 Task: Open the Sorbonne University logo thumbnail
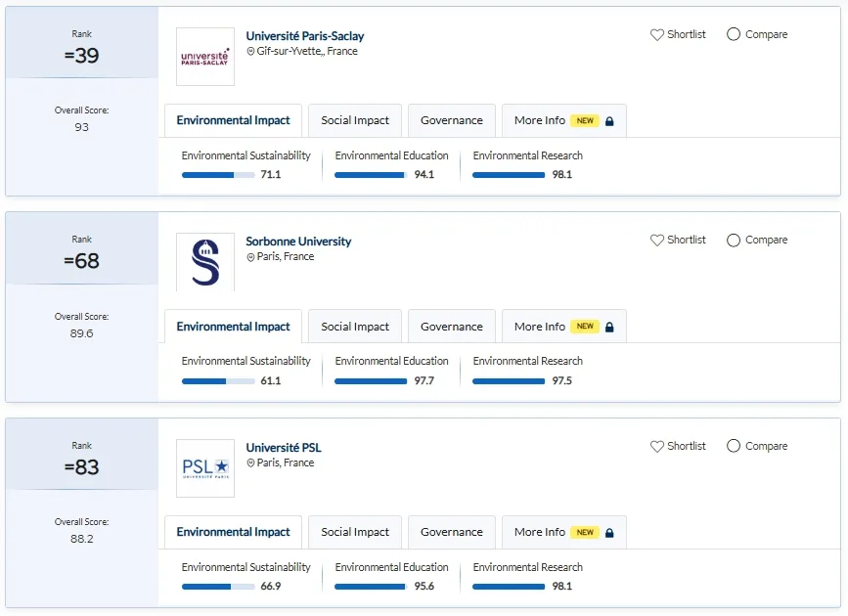pos(205,262)
